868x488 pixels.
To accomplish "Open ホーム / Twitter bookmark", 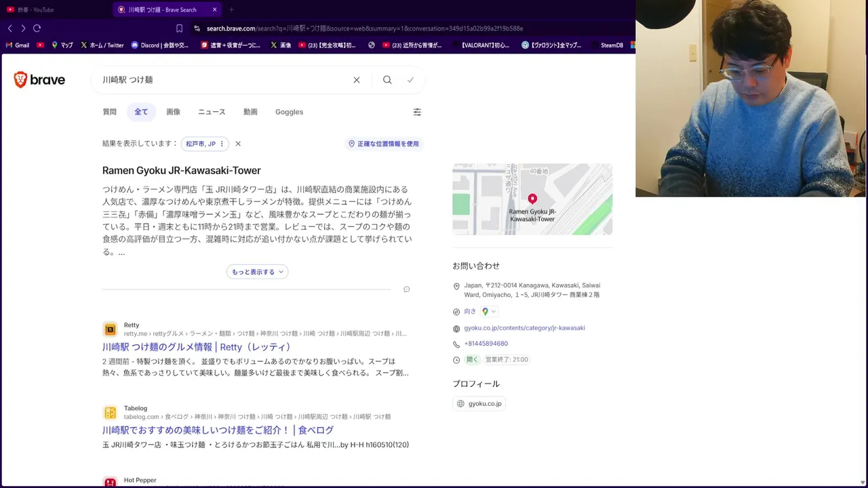I will [x=102, y=45].
